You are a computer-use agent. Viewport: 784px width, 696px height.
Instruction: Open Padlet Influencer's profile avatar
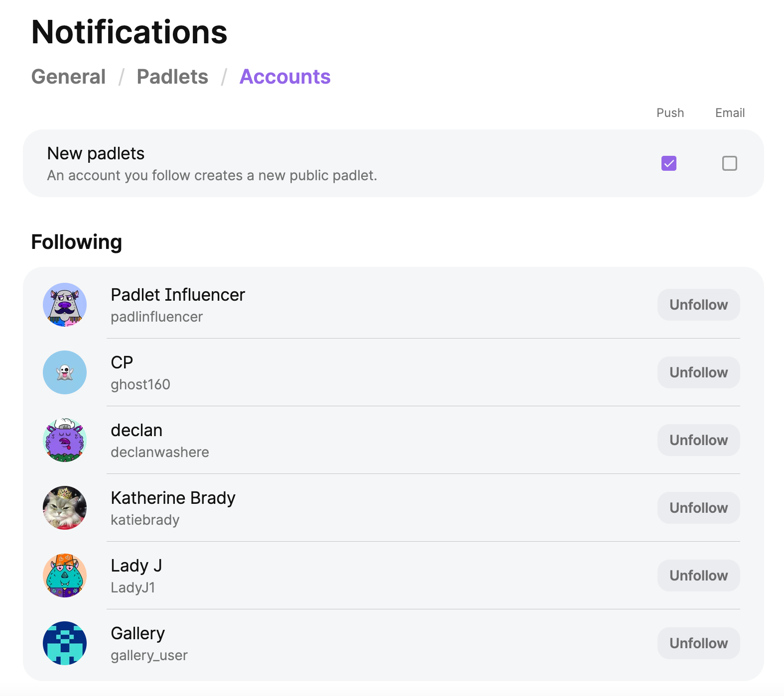coord(65,304)
